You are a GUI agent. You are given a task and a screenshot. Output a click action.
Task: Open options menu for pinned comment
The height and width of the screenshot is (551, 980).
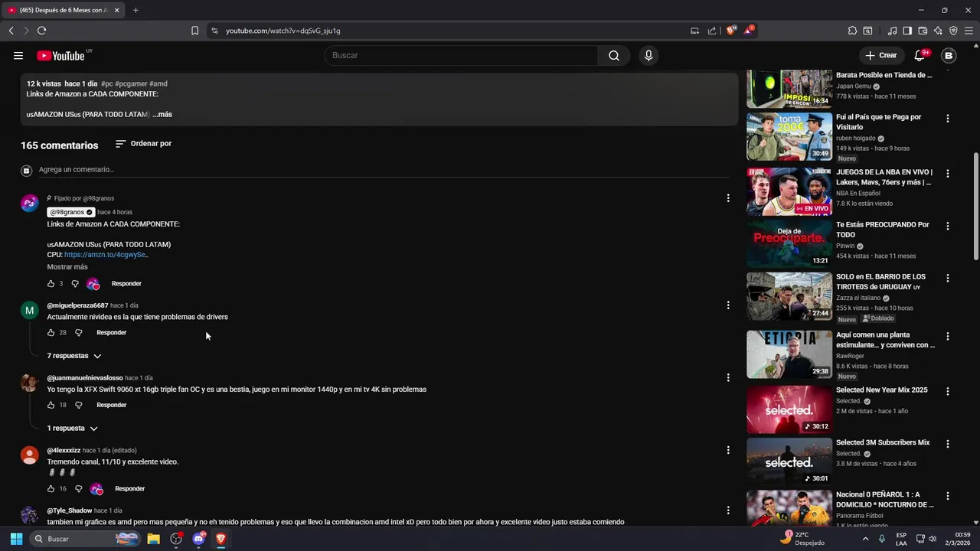click(x=728, y=198)
